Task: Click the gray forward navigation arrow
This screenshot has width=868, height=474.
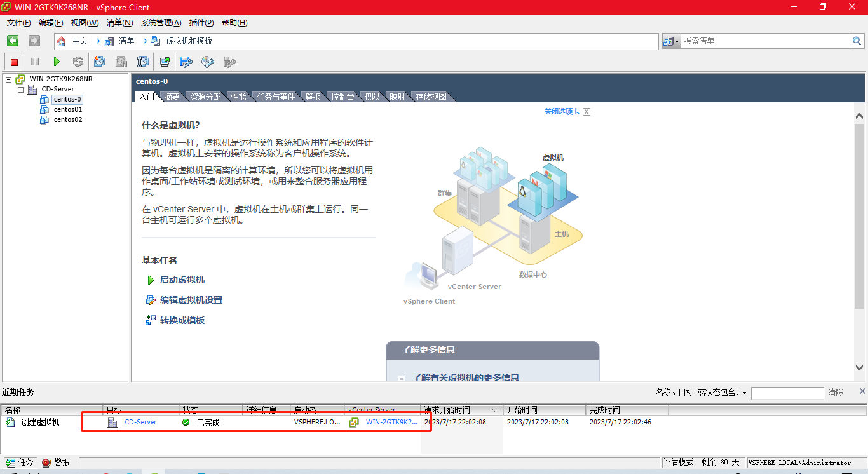Action: pyautogui.click(x=34, y=41)
